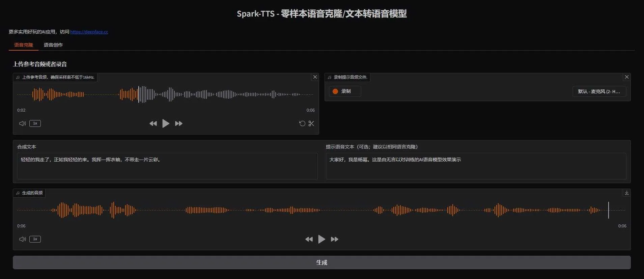This screenshot has width=644, height=279.
Task: Click the music note icon beside 上传参考音频
Action: click(18, 77)
